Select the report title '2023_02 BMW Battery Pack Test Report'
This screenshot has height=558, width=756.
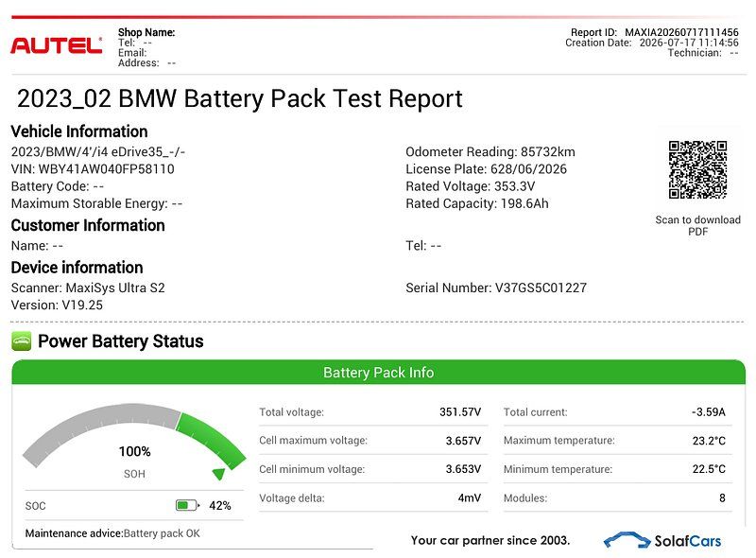click(240, 98)
